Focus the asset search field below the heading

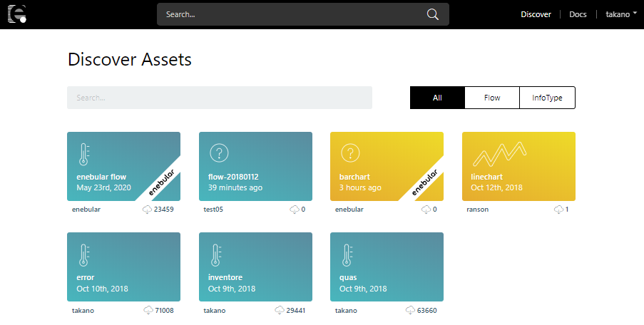point(219,98)
